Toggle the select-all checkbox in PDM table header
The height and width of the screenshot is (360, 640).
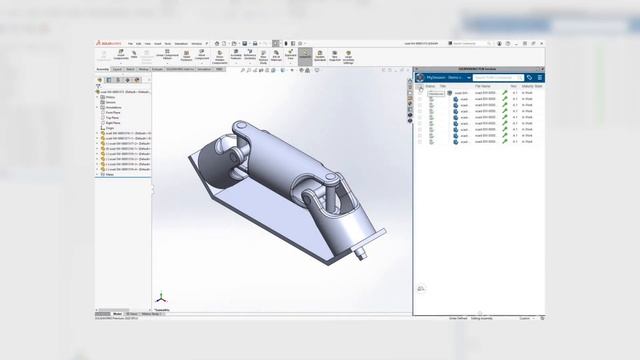point(420,87)
